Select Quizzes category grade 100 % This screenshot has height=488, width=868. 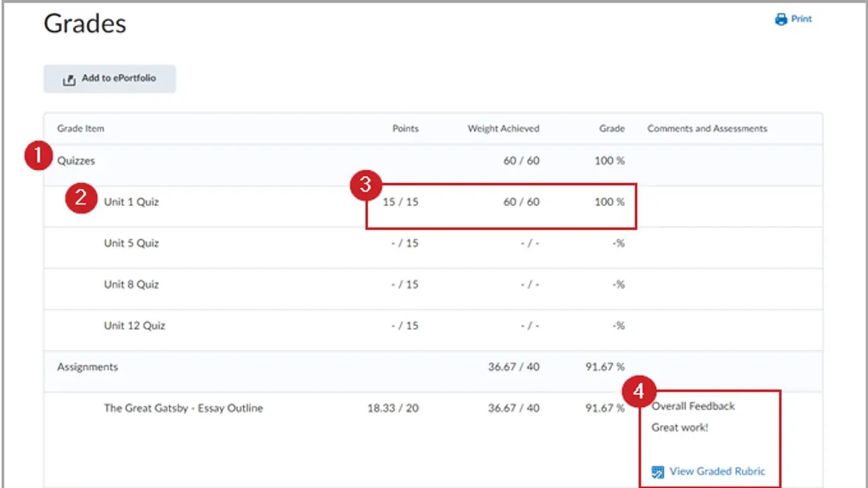[x=610, y=161]
